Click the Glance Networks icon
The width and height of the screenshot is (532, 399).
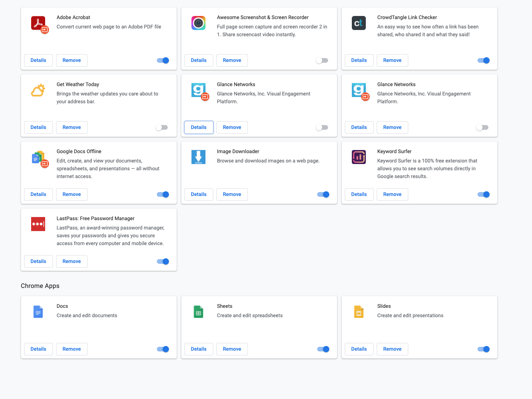point(198,90)
